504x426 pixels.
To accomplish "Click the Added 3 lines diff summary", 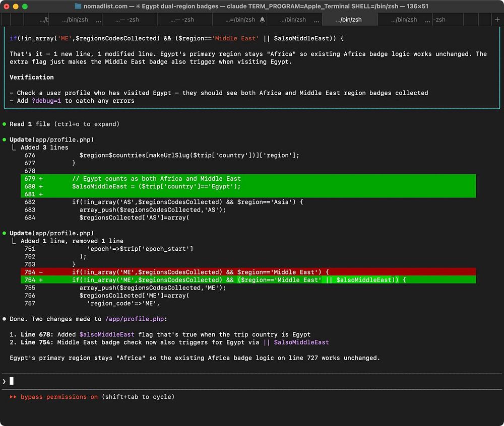I will click(44, 148).
